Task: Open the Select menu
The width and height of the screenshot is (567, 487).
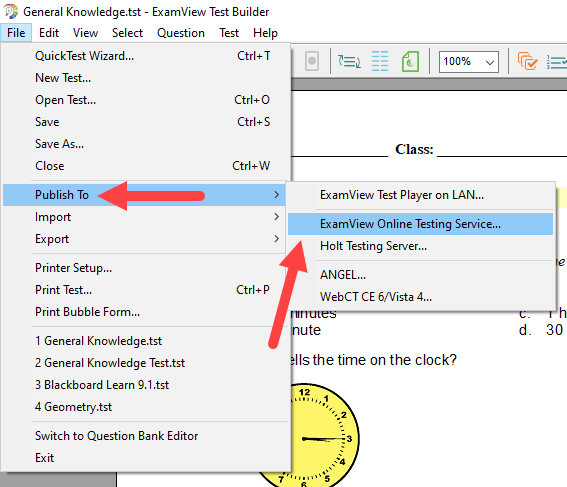Action: [x=127, y=33]
